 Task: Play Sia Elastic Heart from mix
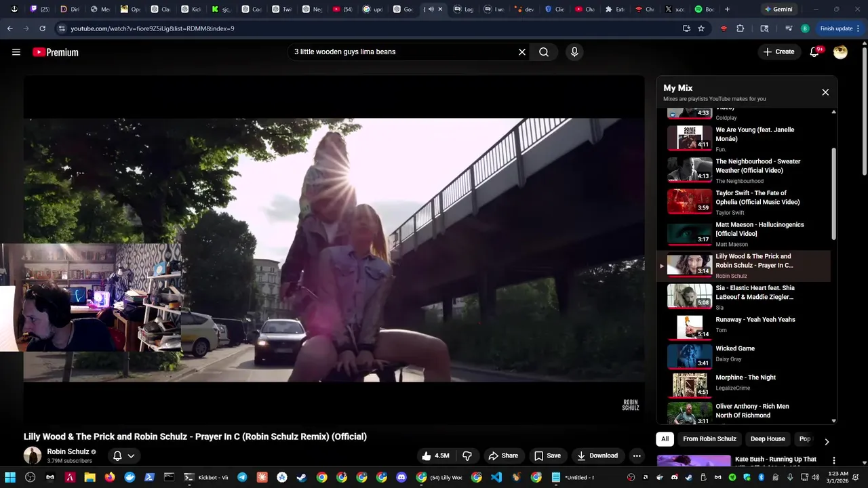click(744, 298)
